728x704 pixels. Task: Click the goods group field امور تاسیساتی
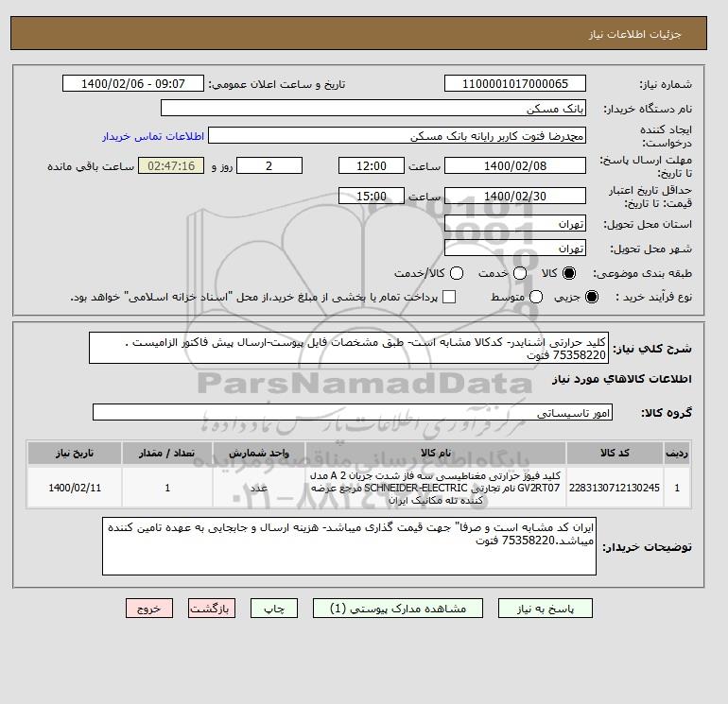click(353, 412)
